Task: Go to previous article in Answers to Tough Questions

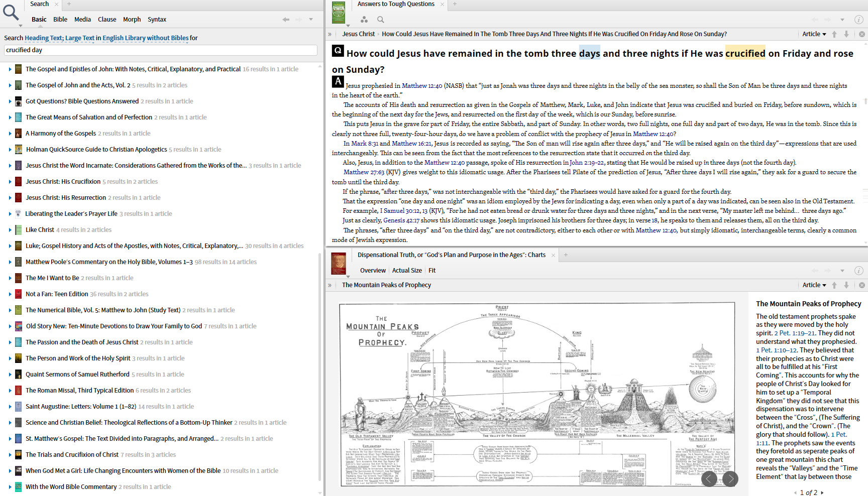Action: (834, 34)
